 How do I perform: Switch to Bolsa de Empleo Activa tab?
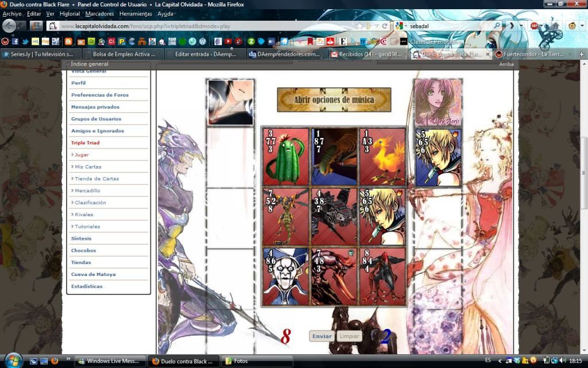point(123,54)
